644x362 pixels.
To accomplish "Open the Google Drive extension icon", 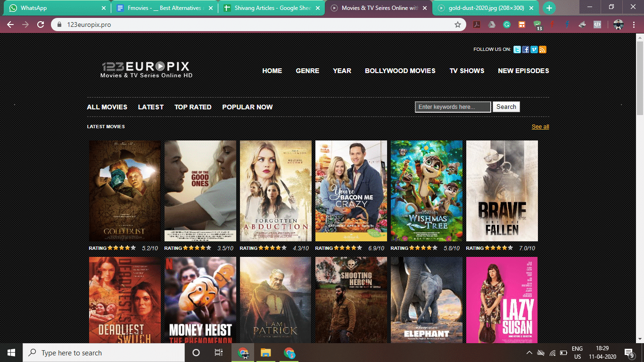I will coord(492,25).
